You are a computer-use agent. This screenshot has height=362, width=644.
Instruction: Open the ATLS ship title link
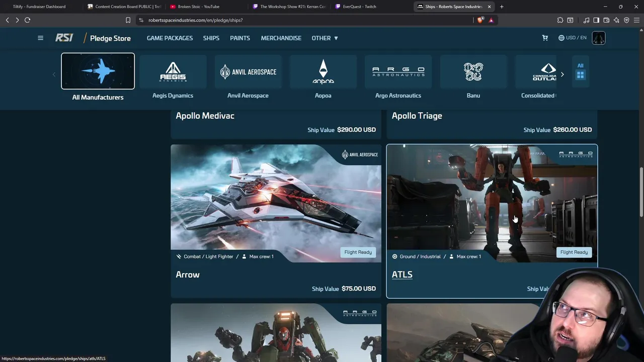[x=402, y=275]
